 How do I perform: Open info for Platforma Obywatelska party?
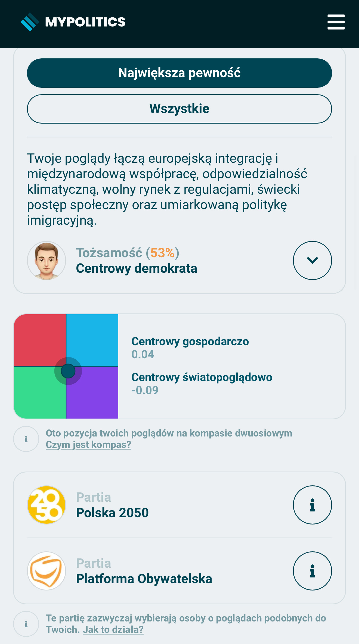point(312,571)
